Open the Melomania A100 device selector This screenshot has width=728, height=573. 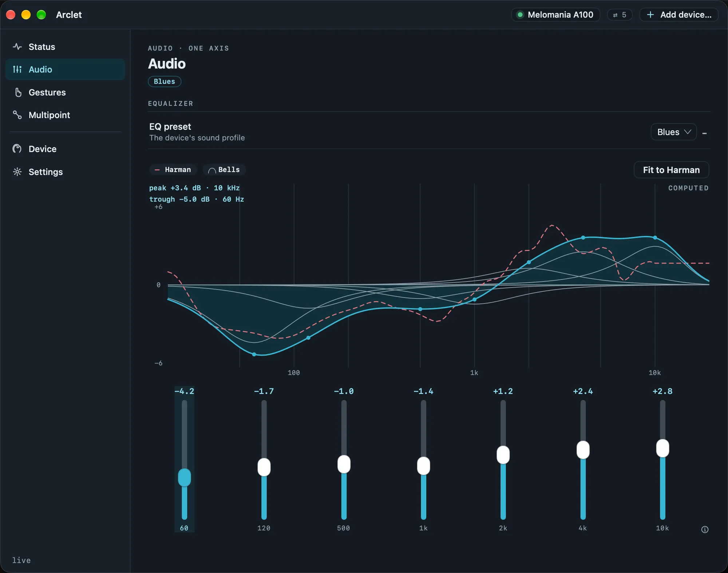[555, 15]
